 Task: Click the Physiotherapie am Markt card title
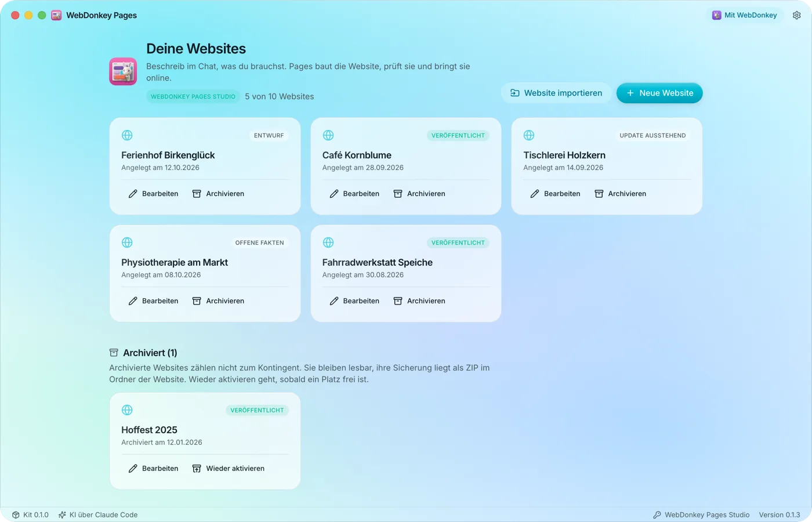175,263
